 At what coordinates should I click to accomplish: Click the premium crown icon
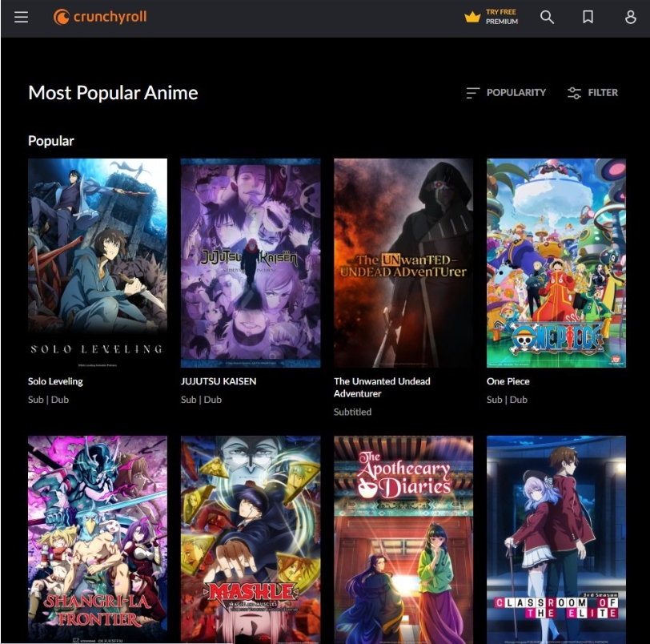point(472,17)
